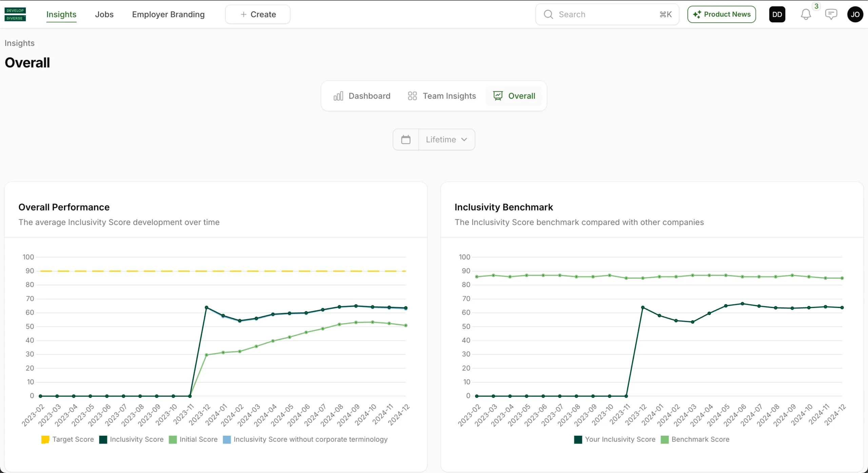868x473 pixels.
Task: Open the Create dropdown button
Action: coord(258,14)
